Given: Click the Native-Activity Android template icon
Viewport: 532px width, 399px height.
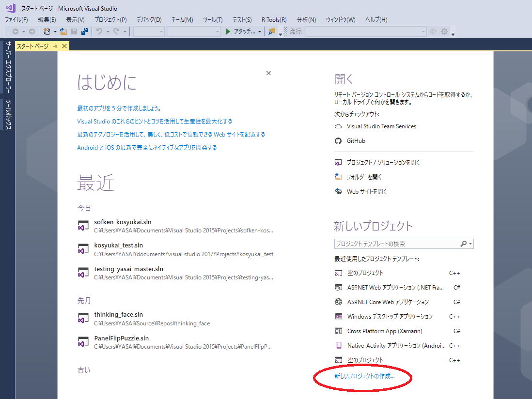Looking at the screenshot, I should pyautogui.click(x=339, y=345).
